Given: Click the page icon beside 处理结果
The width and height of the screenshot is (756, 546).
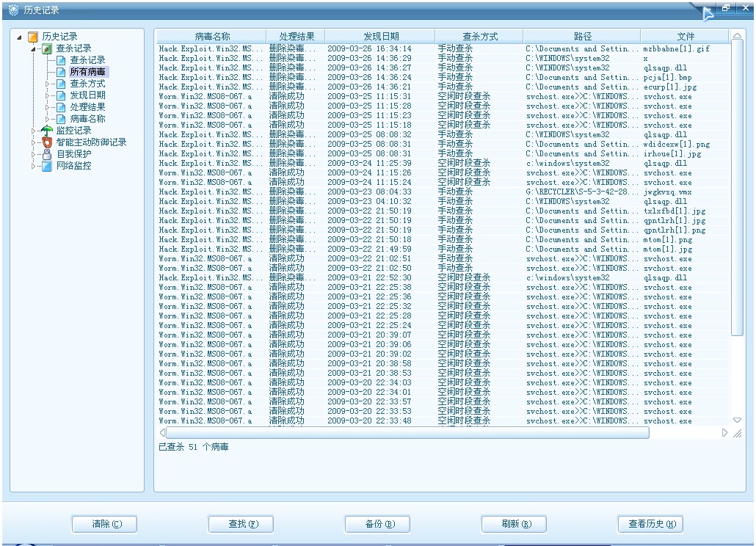Looking at the screenshot, I should click(61, 107).
